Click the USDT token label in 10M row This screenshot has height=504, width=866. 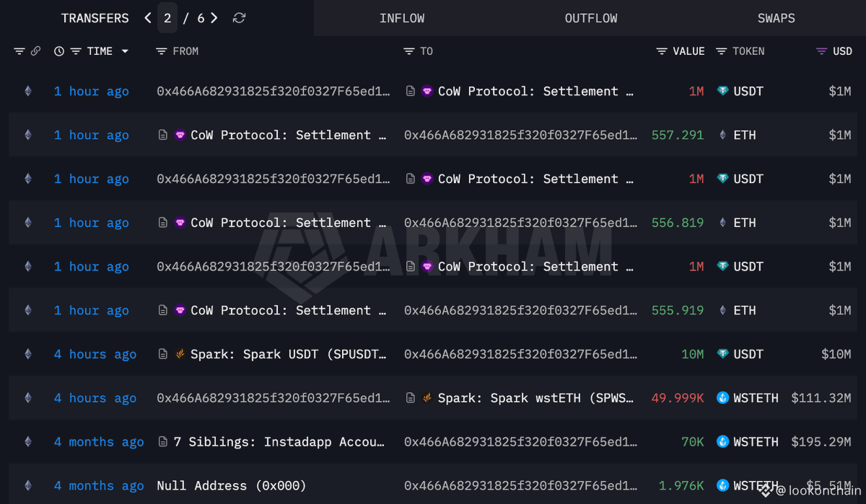(748, 355)
